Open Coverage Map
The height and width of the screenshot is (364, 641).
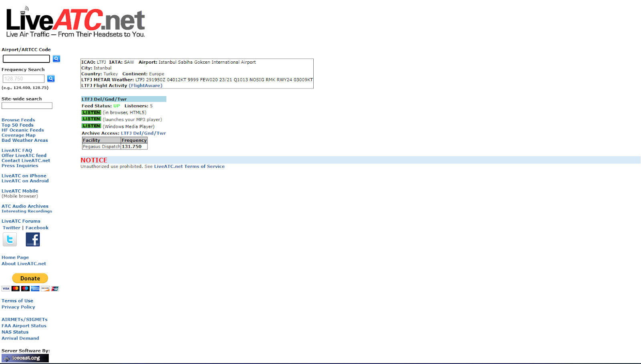coord(18,135)
